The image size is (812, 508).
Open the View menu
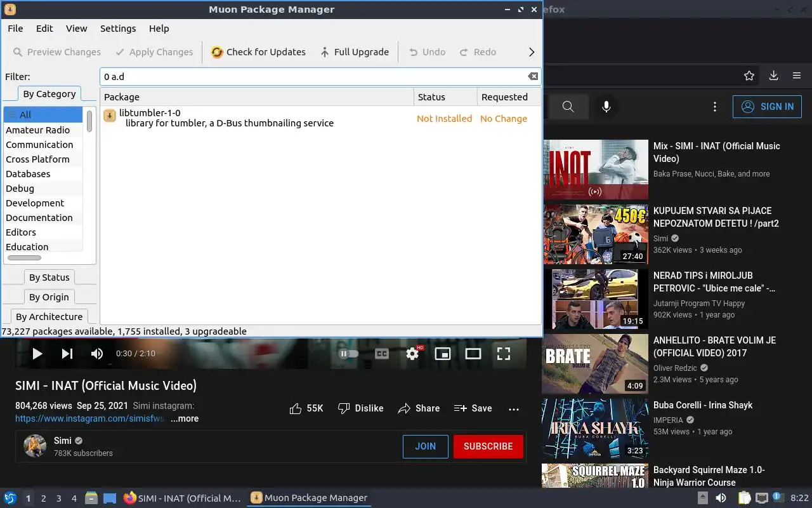tap(76, 29)
